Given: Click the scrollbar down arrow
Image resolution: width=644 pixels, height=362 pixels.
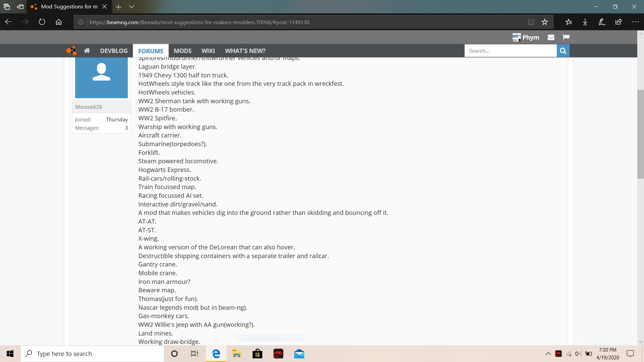Looking at the screenshot, I should coord(640,342).
